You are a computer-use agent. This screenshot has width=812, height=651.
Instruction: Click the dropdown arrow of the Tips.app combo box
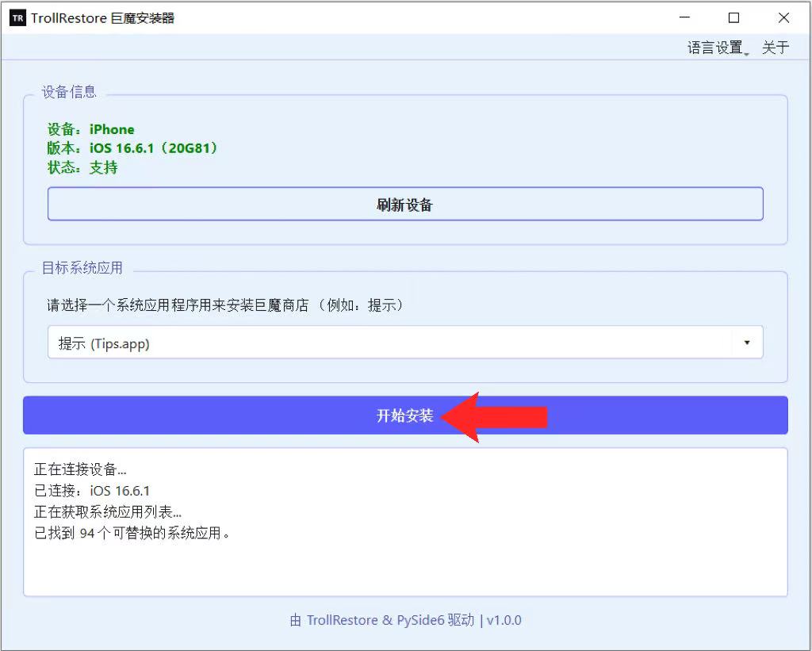click(x=747, y=343)
